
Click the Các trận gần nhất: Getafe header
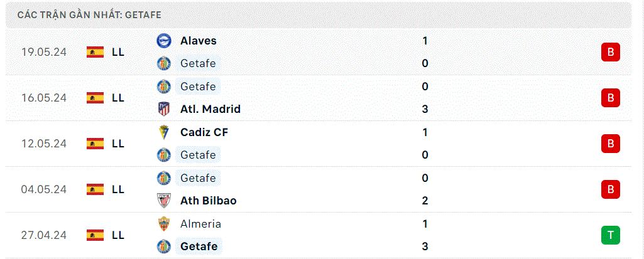click(x=89, y=15)
